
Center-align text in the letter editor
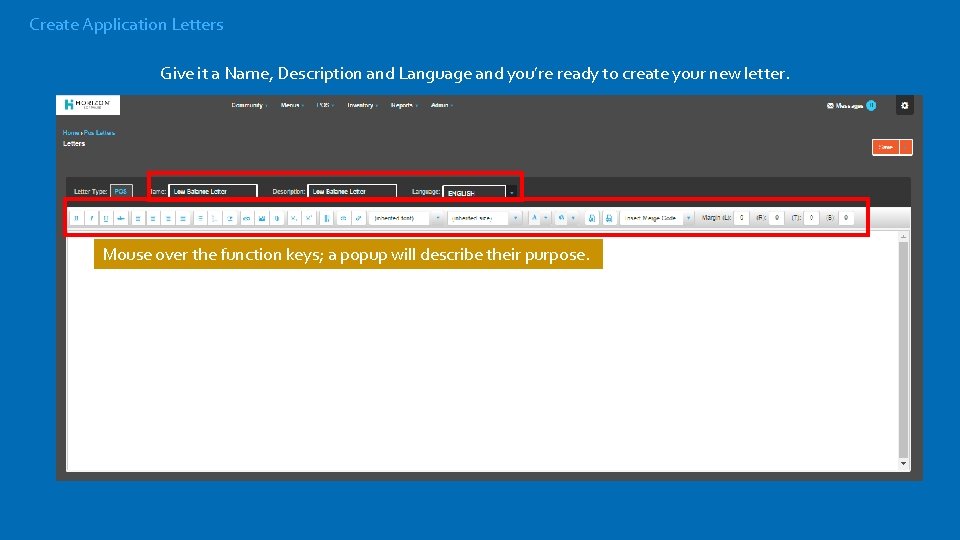tap(153, 218)
